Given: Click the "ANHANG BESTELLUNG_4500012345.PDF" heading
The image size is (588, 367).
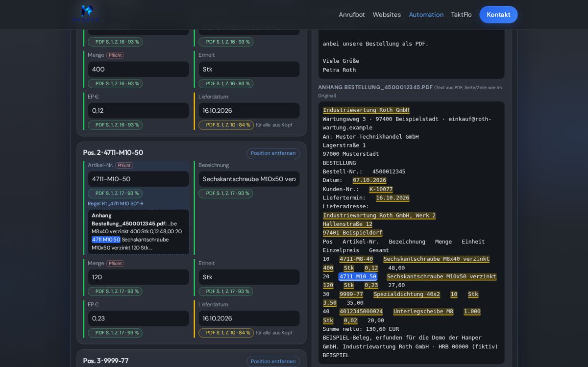Looking at the screenshot, I should click(375, 87).
